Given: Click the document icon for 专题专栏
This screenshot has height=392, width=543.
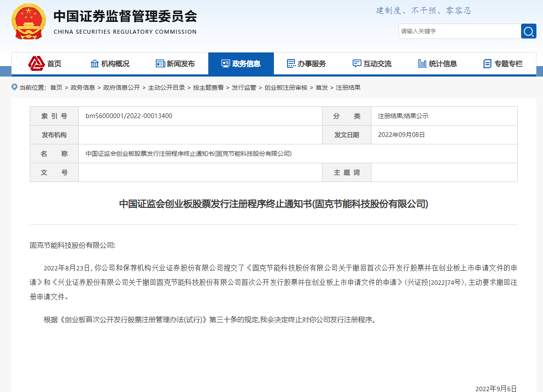Looking at the screenshot, I should click(487, 63).
